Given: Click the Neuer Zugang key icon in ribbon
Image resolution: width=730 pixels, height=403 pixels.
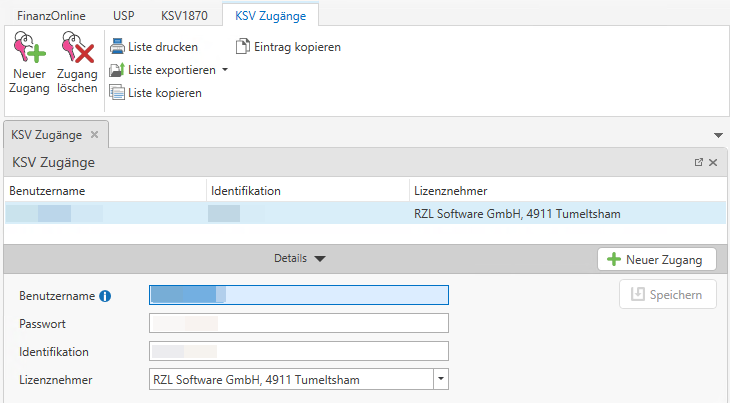Looking at the screenshot, I should (29, 49).
